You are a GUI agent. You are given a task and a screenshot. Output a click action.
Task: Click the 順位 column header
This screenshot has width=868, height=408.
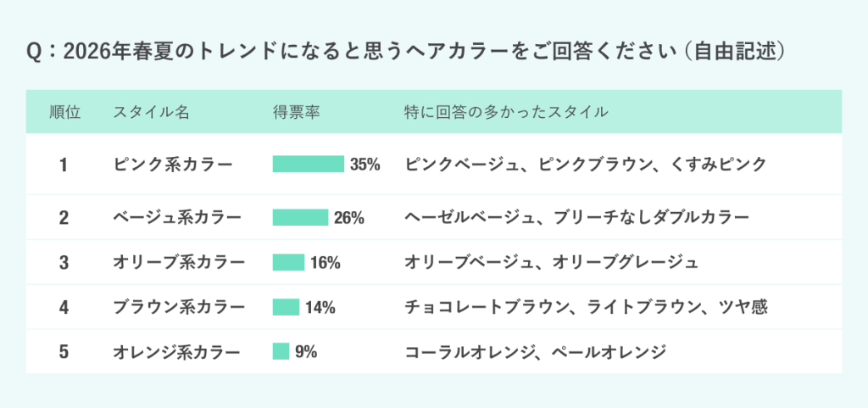pos(64,112)
